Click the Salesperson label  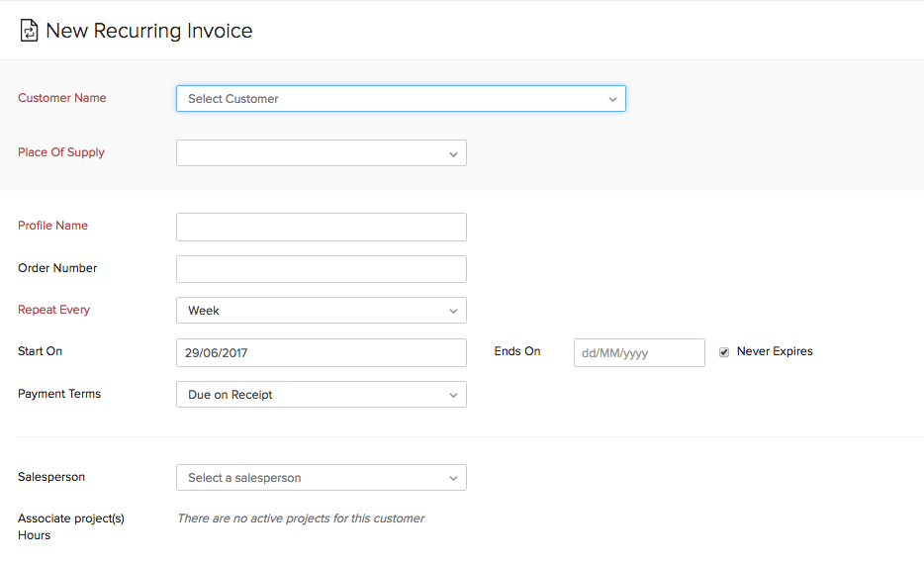point(51,477)
